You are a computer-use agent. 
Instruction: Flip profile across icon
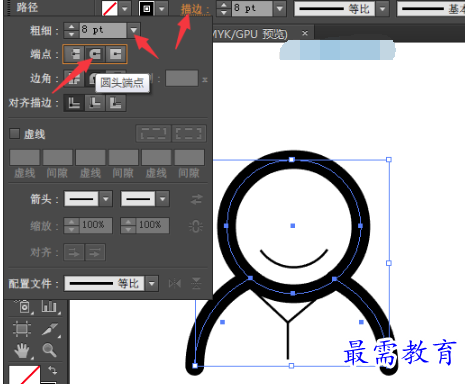coord(196,283)
